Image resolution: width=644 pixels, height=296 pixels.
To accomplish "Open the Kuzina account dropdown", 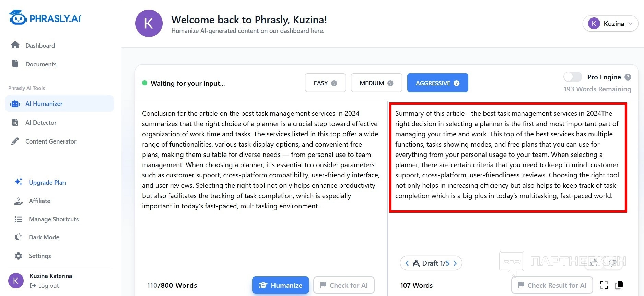I will click(610, 24).
